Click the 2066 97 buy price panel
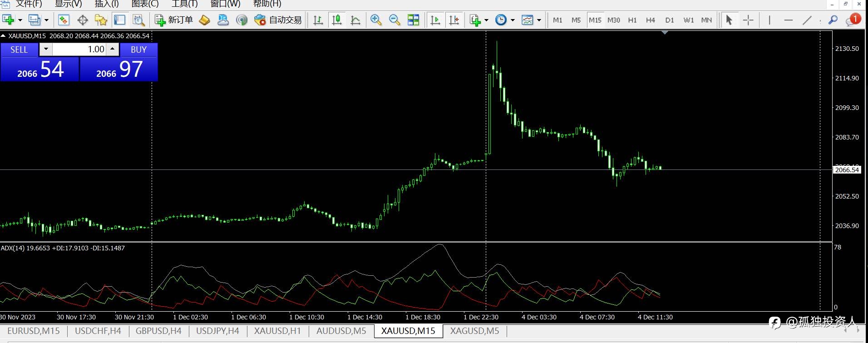The image size is (868, 343). [119, 69]
